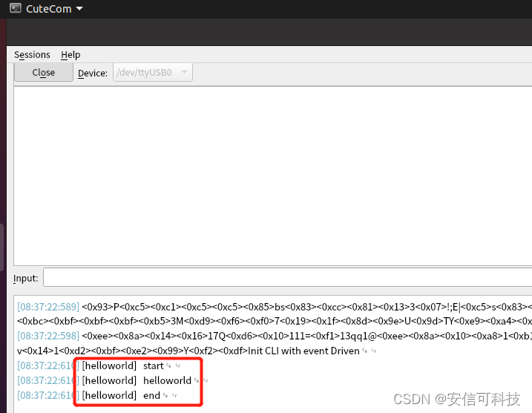Click the CuteCom terminal icon in top bar
Image resolution: width=532 pixels, height=413 pixels.
pos(16,8)
